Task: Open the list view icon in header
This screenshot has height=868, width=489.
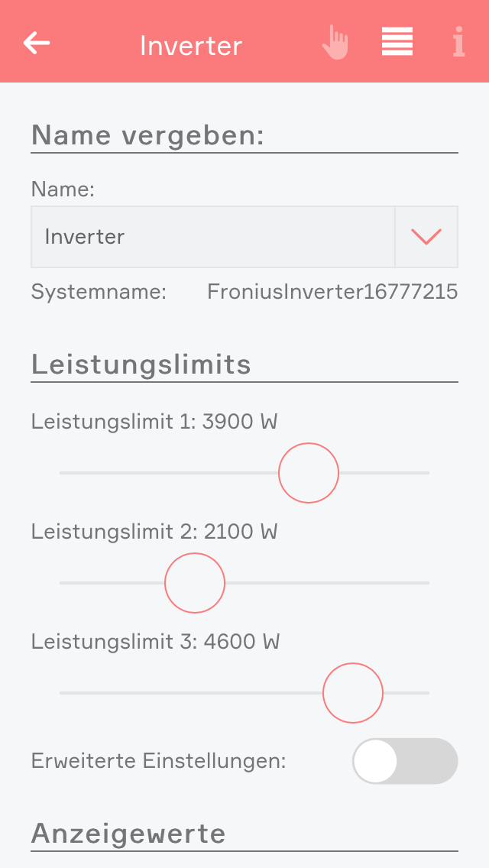Action: coord(397,42)
